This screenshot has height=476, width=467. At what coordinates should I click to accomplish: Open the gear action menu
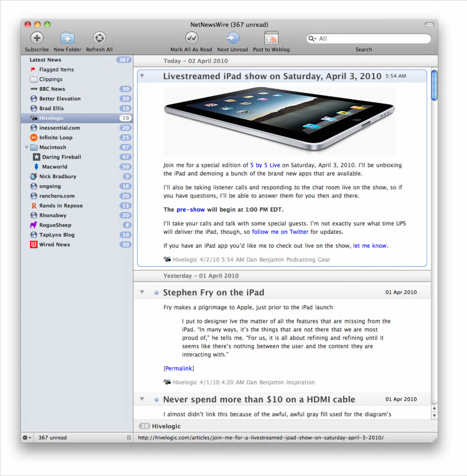pyautogui.click(x=27, y=438)
